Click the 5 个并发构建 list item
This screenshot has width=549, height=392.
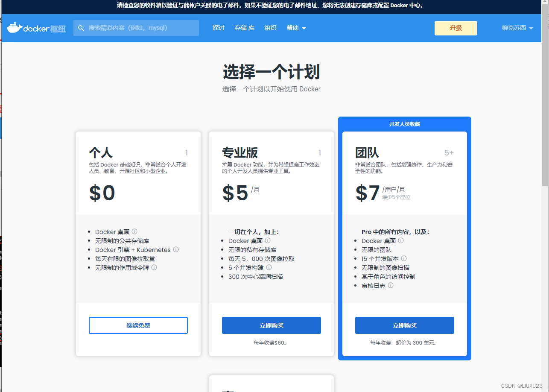(x=246, y=268)
